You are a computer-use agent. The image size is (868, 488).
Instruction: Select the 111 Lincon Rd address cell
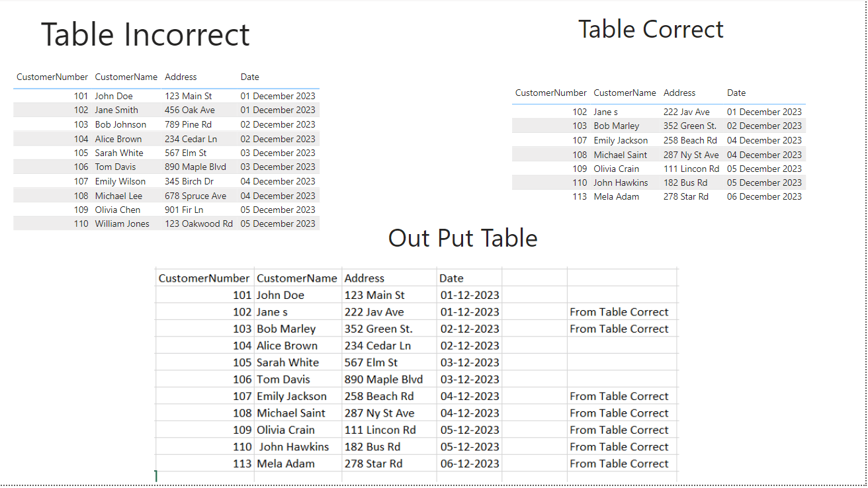691,169
